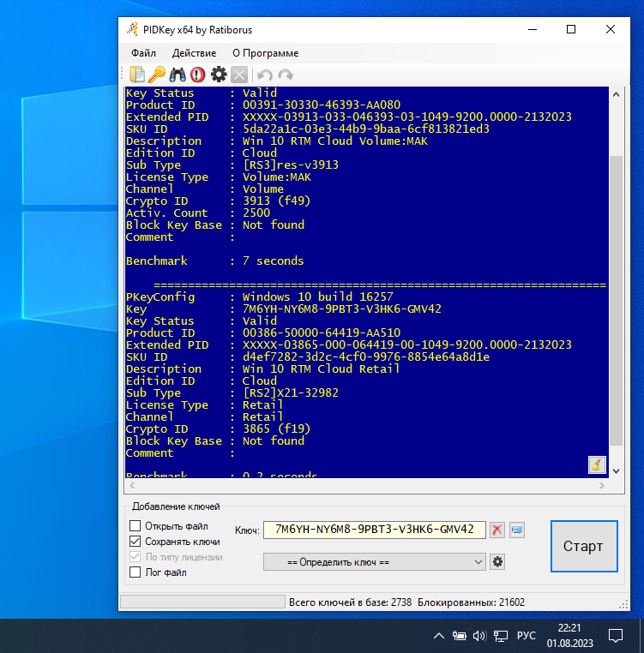Click Activ. Count value 2500
The height and width of the screenshot is (653, 644).
(256, 213)
